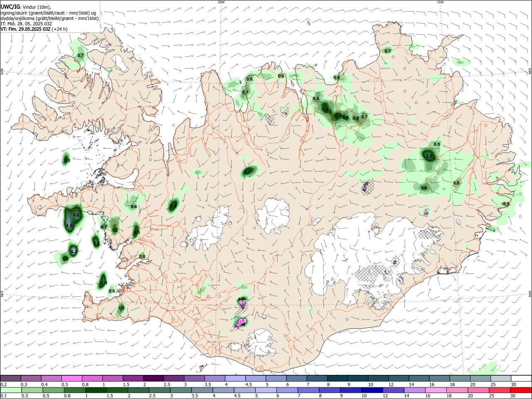Click the pale lavender 4–4.5 snow swatch
532x399 pixels.
(235, 378)
